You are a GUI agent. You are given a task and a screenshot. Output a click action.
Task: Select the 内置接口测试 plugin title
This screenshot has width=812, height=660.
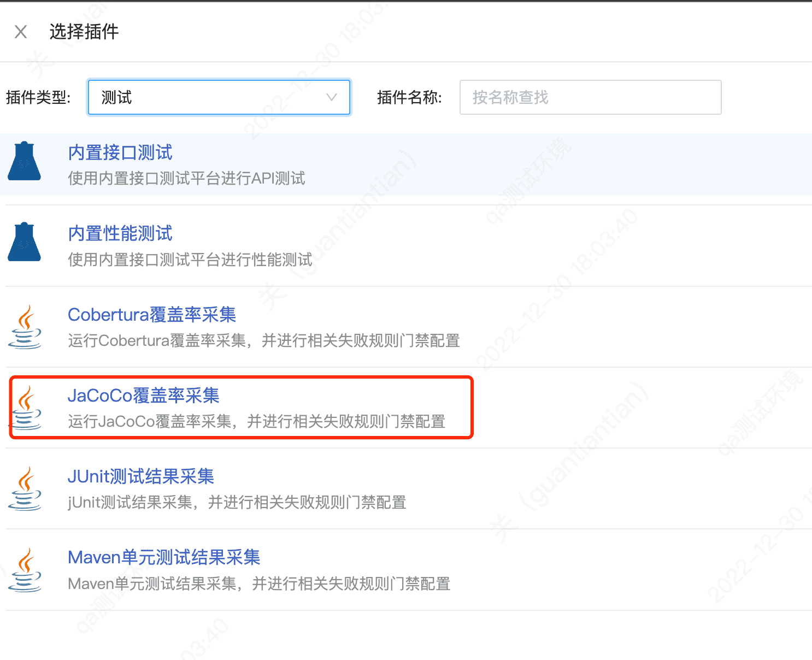pos(120,152)
